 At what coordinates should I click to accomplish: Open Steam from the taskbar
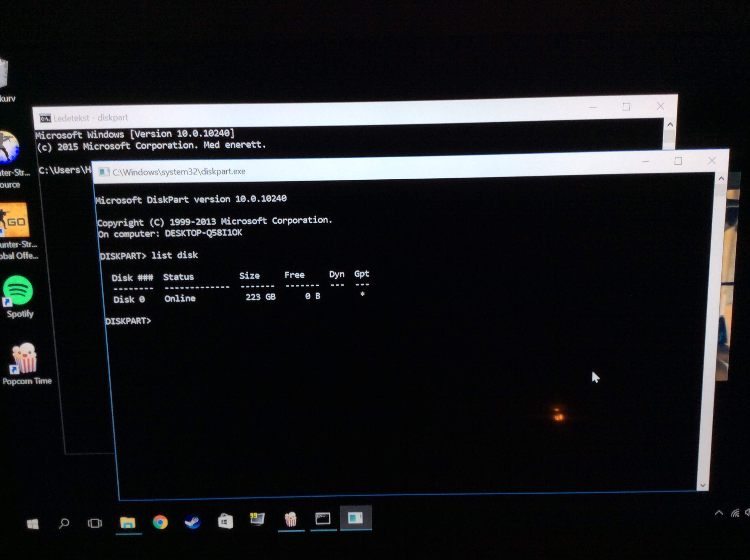(x=192, y=522)
